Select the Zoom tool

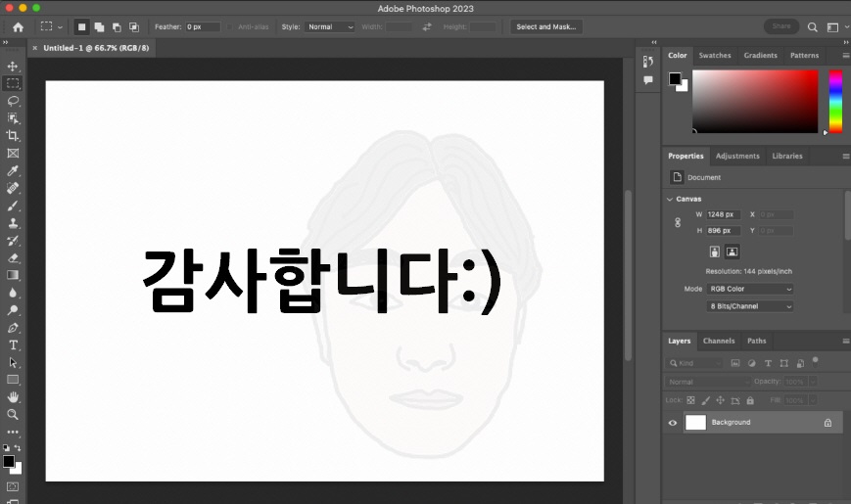tap(13, 415)
